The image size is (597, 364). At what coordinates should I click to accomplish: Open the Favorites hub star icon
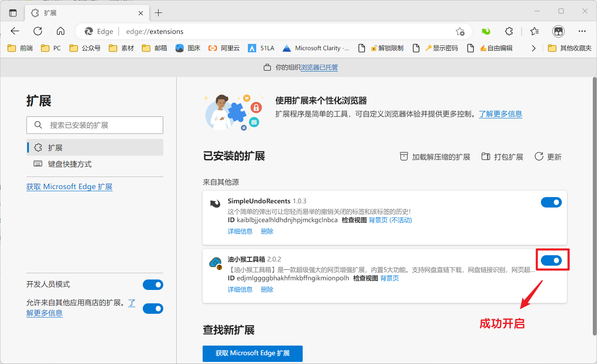coord(534,31)
